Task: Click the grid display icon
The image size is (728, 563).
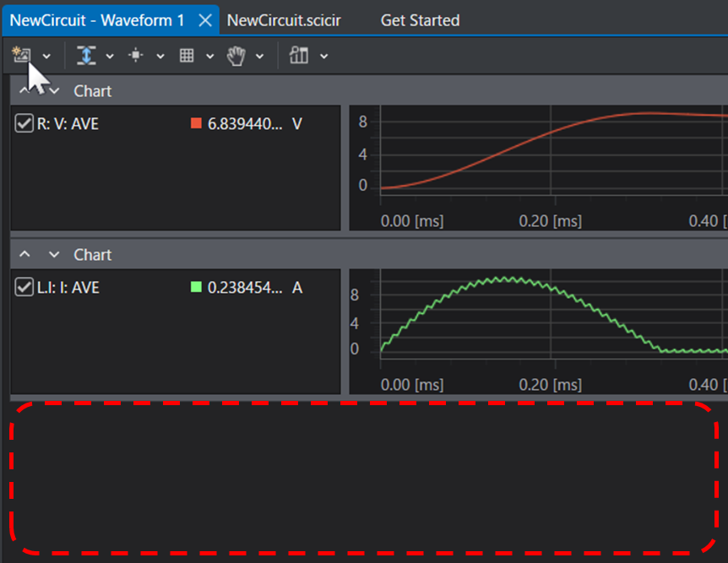Action: [186, 55]
